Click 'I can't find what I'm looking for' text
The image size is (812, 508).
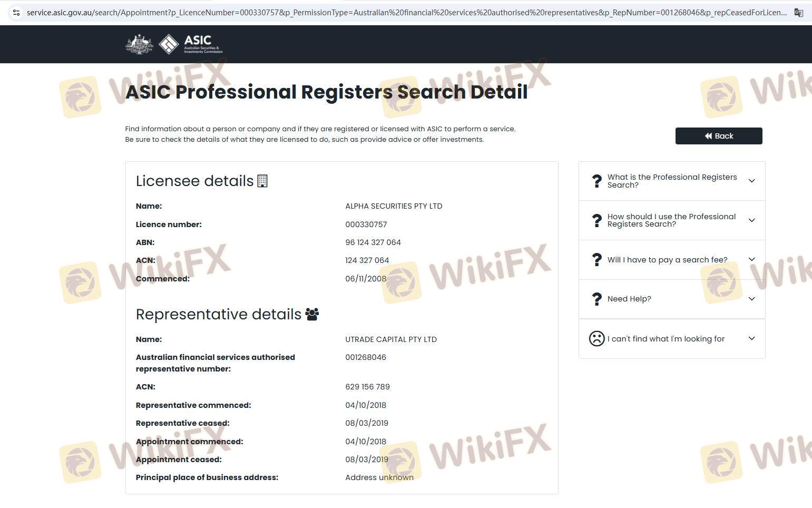pyautogui.click(x=666, y=339)
